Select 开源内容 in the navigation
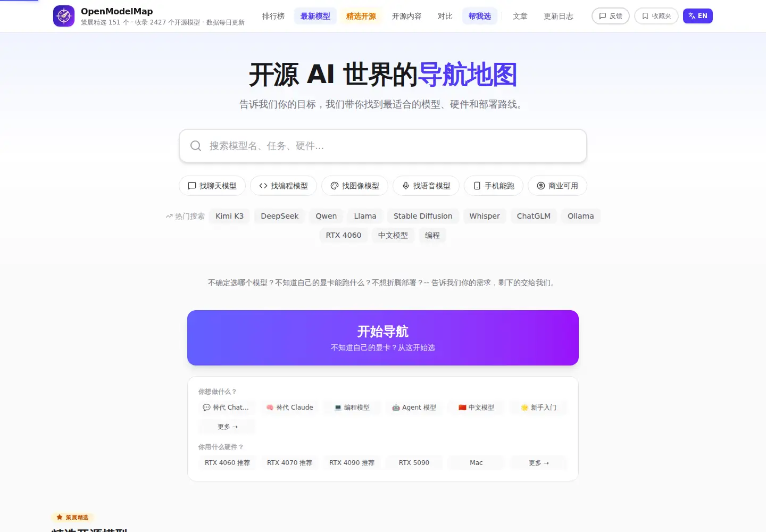The image size is (766, 532). (407, 16)
